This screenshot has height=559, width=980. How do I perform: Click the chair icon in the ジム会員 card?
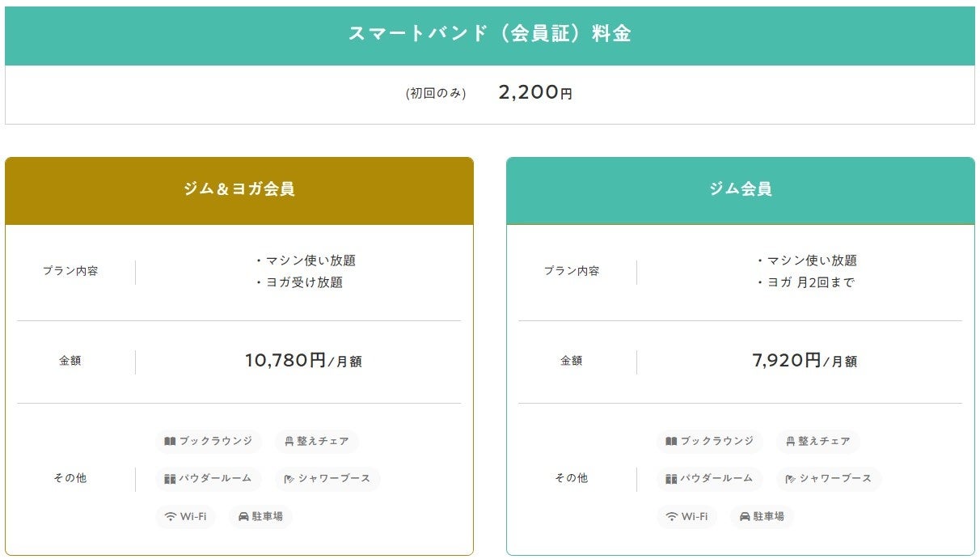pos(790,442)
